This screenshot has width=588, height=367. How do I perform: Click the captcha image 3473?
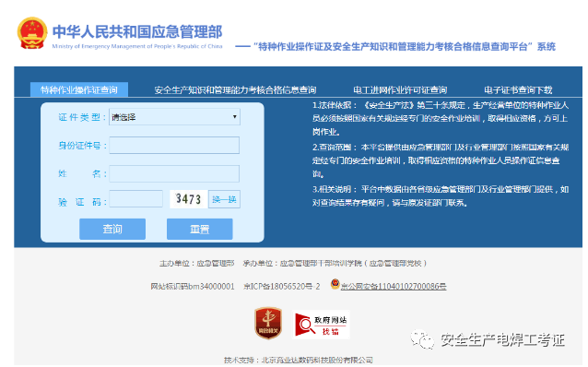tap(188, 199)
